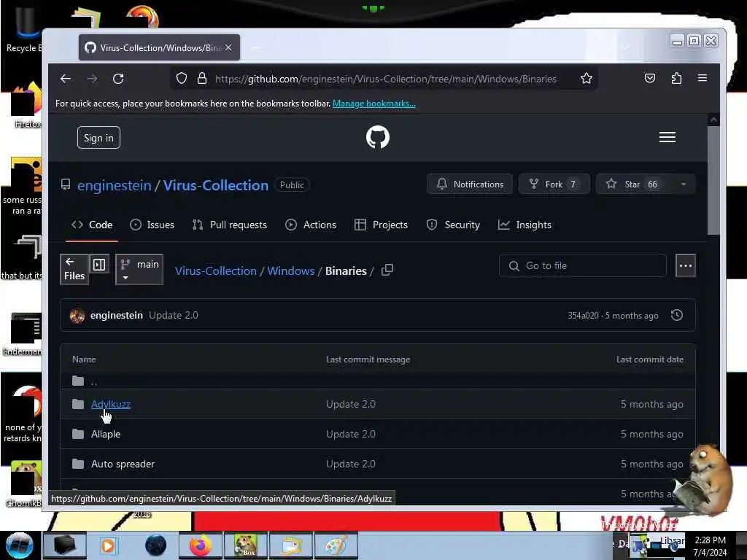The height and width of the screenshot is (560, 747).
Task: Focus the browser address bar URL
Action: pos(385,79)
